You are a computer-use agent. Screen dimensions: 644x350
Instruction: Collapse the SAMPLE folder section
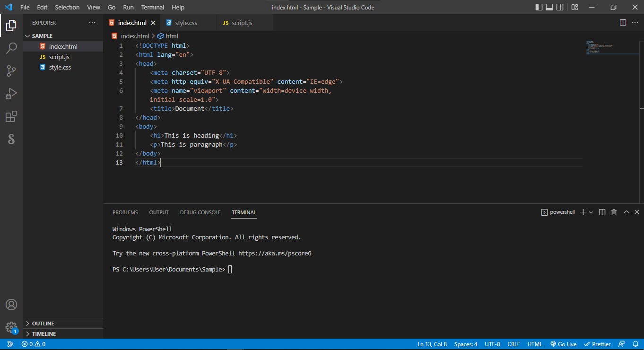(63, 36)
